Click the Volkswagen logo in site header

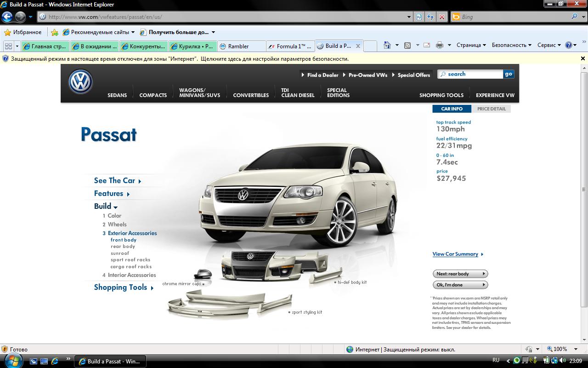click(x=81, y=82)
